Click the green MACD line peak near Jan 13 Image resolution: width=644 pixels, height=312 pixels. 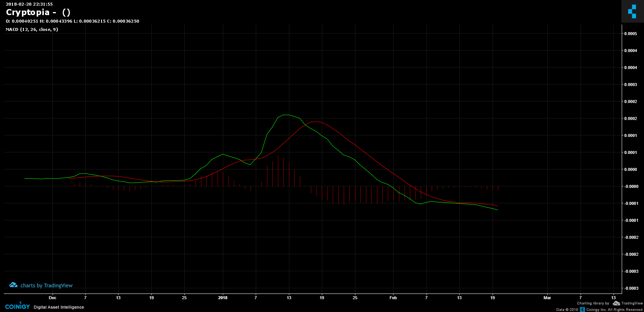[x=286, y=115]
